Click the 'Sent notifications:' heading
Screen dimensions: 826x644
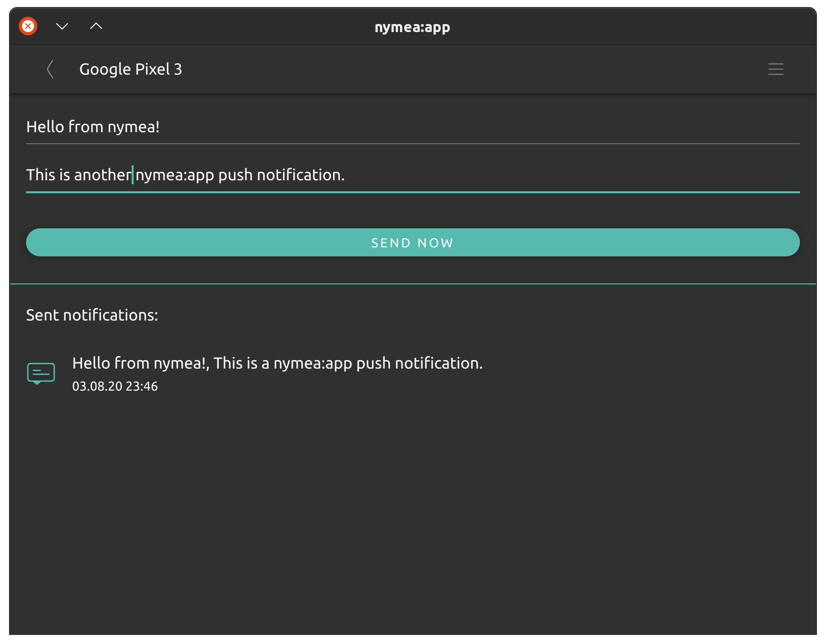click(92, 315)
